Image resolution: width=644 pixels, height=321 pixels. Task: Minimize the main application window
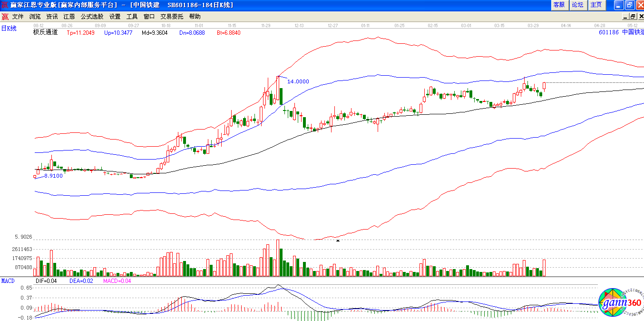click(x=618, y=5)
